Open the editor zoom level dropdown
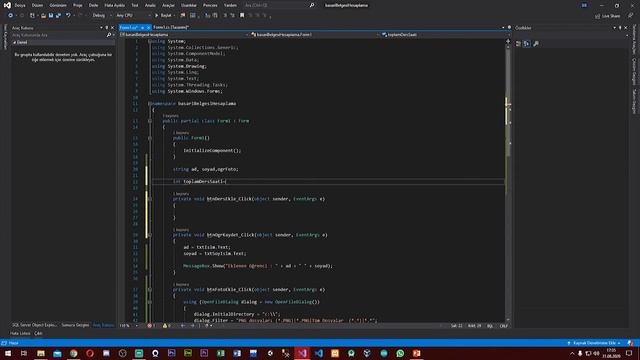This screenshot has width=640, height=360. 129,326
